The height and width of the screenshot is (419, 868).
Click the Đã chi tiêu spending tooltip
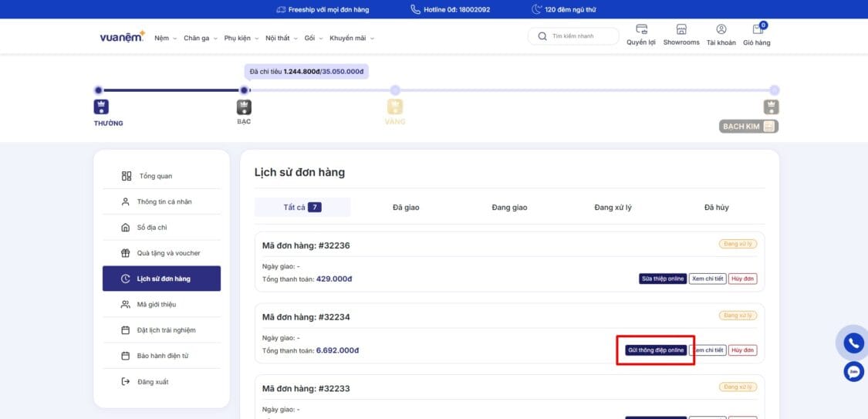click(x=306, y=72)
